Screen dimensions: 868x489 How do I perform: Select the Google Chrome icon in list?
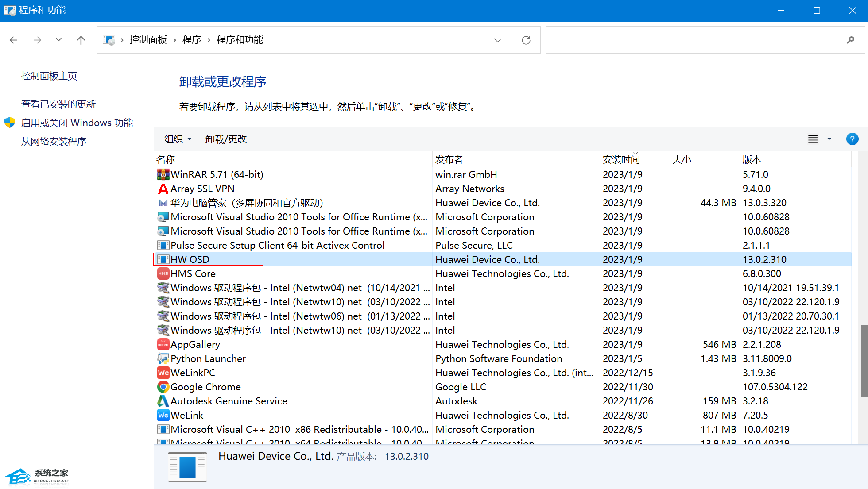click(163, 387)
